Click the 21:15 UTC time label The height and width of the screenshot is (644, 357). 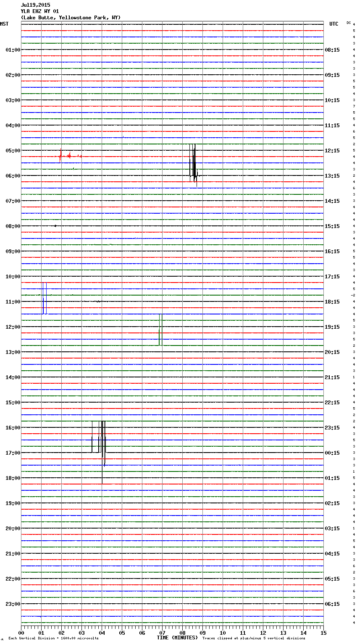click(332, 377)
